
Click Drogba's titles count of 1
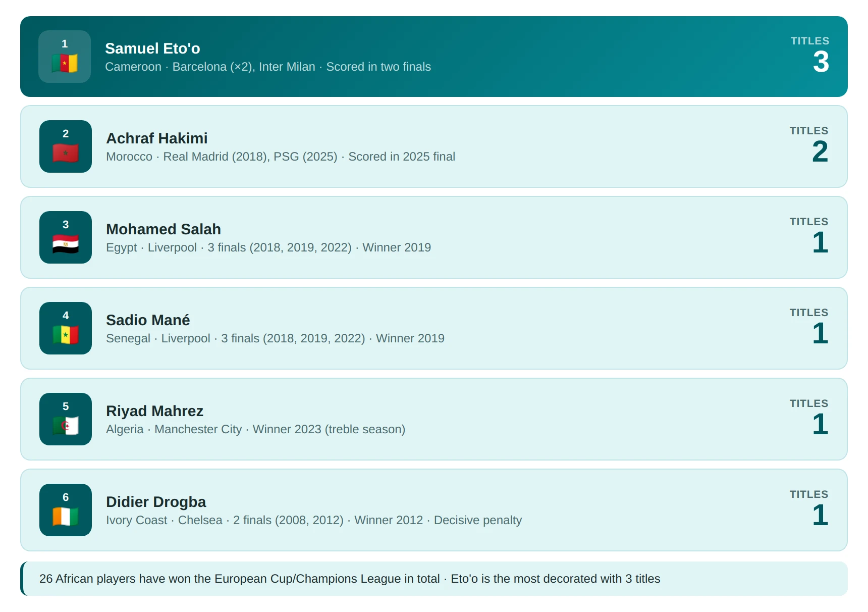tap(820, 515)
